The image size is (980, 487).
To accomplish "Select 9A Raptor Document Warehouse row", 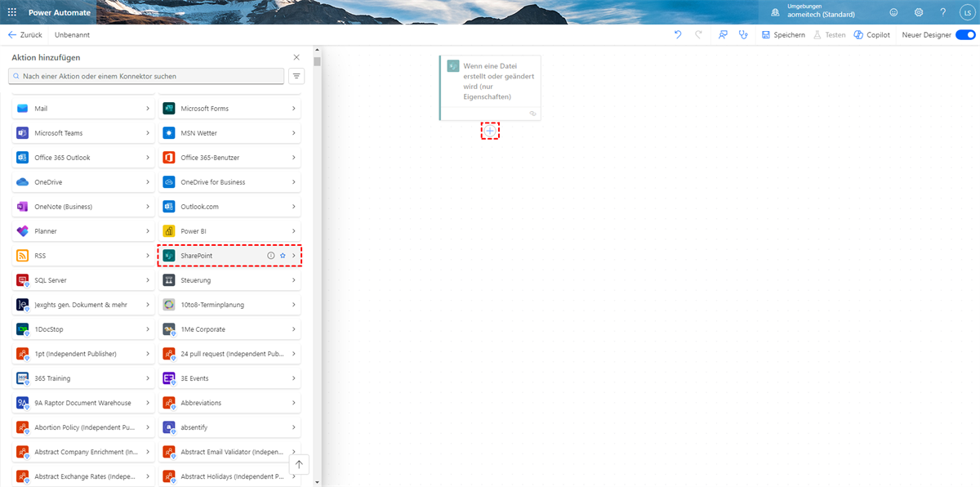I will click(x=82, y=403).
